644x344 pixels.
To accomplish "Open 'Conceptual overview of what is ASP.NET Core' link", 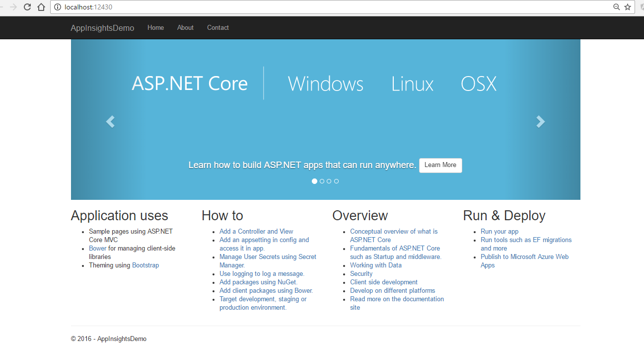I will (x=394, y=236).
